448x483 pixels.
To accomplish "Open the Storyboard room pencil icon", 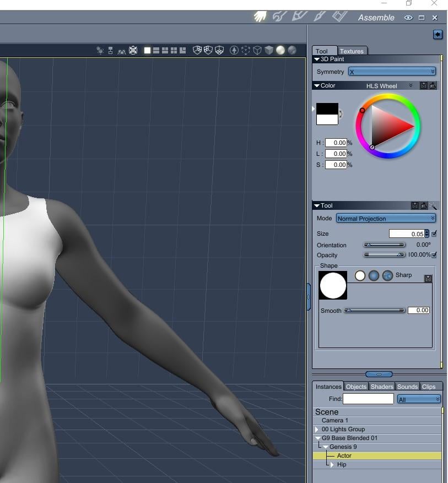I will pyautogui.click(x=299, y=16).
